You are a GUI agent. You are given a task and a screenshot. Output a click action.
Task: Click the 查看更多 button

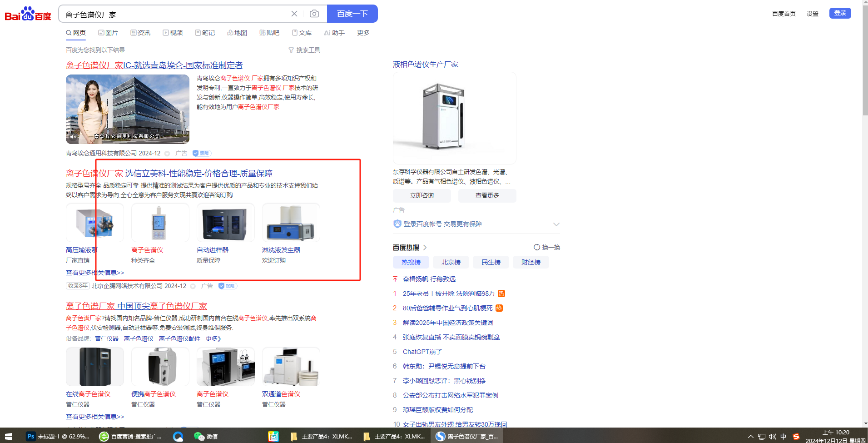click(487, 196)
